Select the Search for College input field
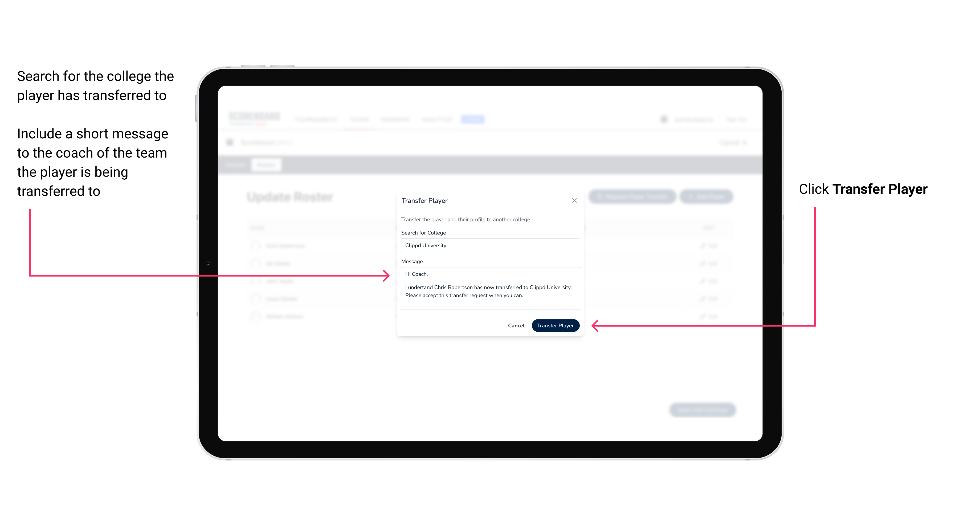 [488, 245]
